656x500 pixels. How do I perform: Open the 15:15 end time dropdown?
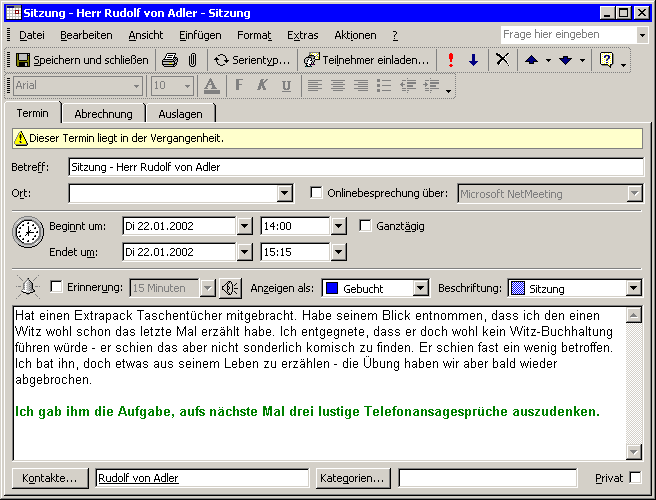click(338, 252)
